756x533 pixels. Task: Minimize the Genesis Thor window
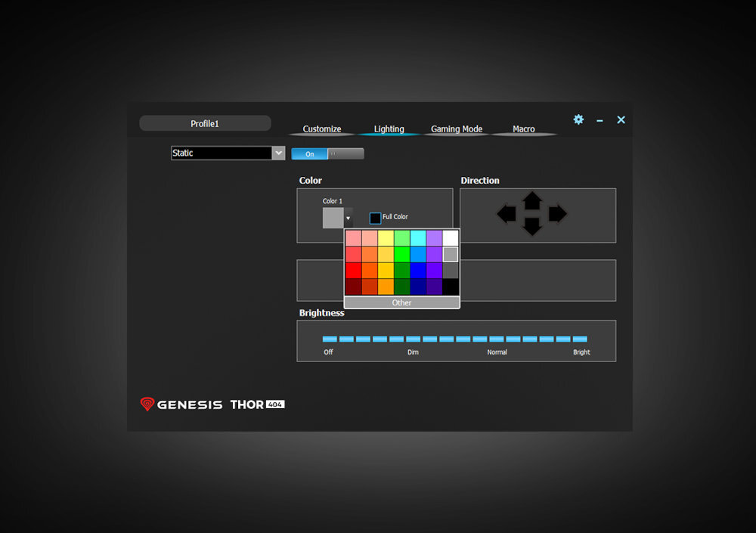click(600, 120)
